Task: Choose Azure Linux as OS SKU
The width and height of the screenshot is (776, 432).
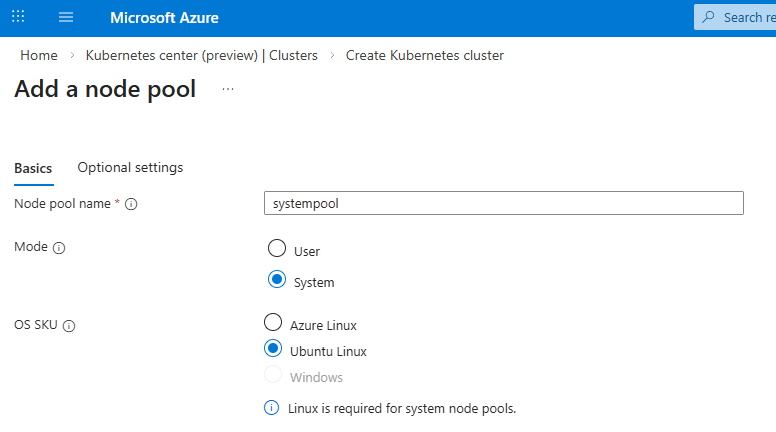Action: (x=273, y=323)
